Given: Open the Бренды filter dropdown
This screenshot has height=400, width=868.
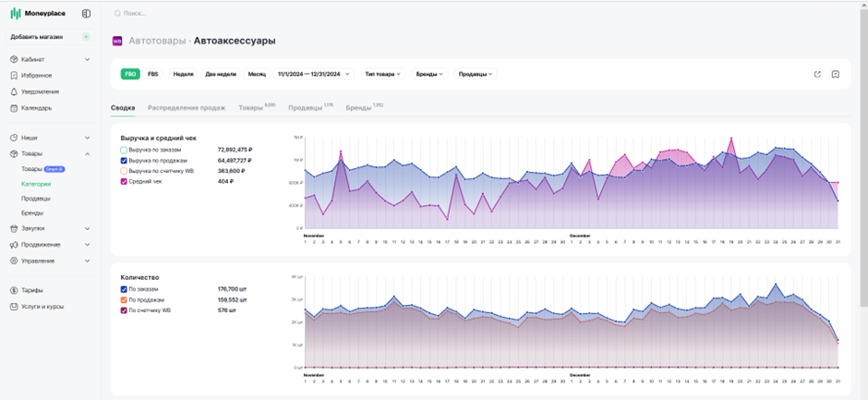Looking at the screenshot, I should (x=429, y=74).
